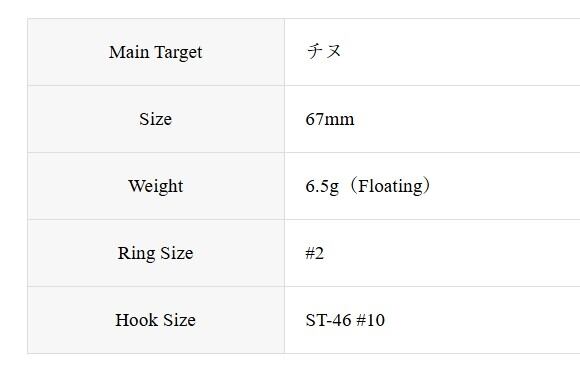The height and width of the screenshot is (376, 580).
Task: Select the 67mm size value
Action: pyautogui.click(x=330, y=119)
